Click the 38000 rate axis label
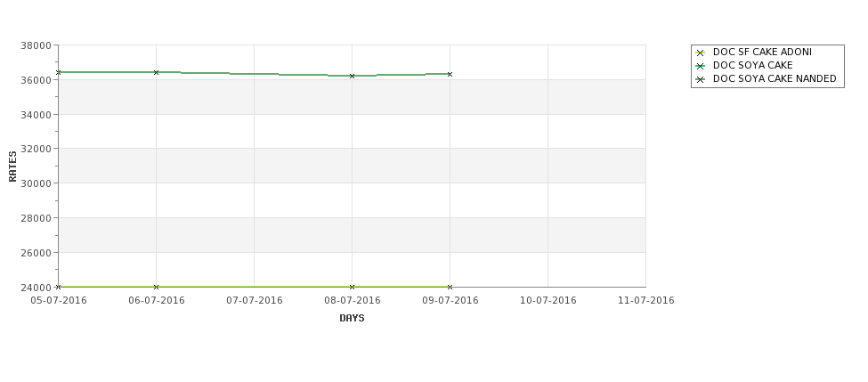The width and height of the screenshot is (868, 382). click(x=36, y=45)
